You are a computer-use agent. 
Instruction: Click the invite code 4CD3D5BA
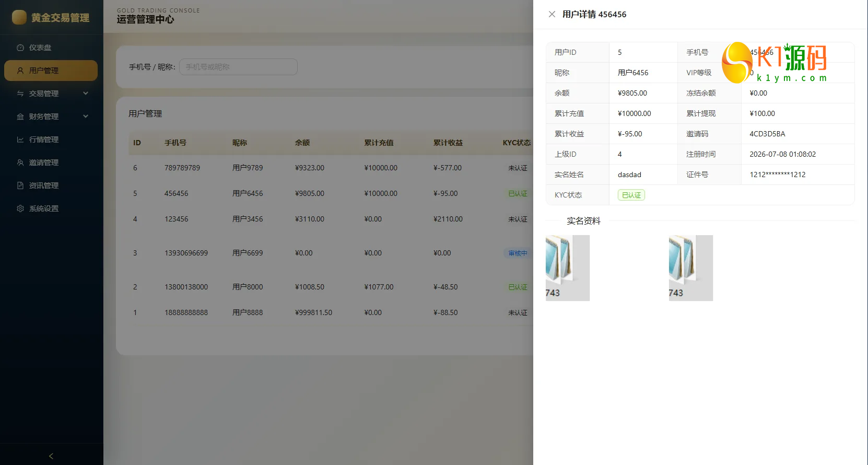[767, 134]
